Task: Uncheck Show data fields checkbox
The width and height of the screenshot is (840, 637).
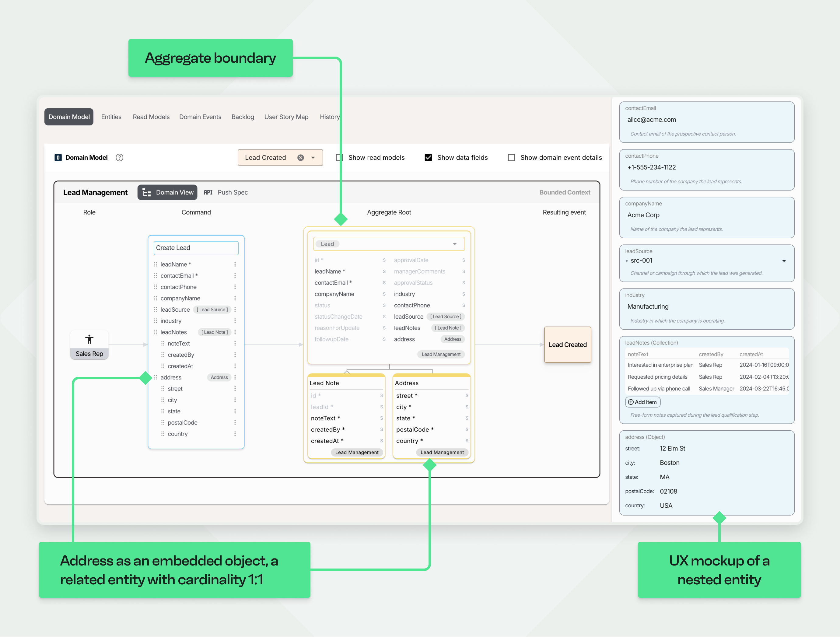Action: [428, 158]
